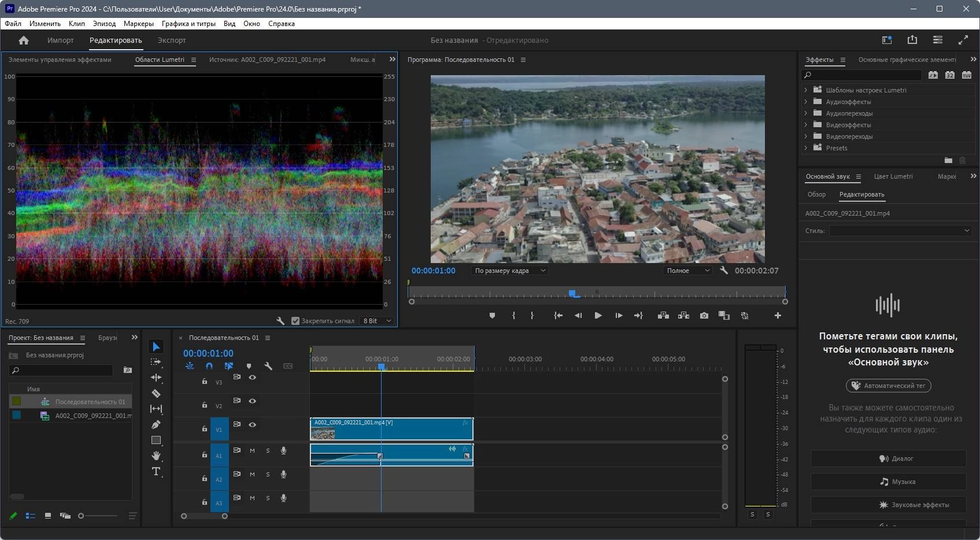Hide the V3 track output eye
980x540 pixels.
252,377
